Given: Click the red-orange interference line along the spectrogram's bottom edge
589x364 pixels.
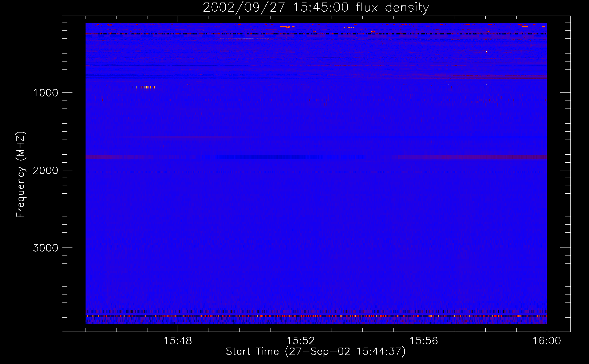Looking at the screenshot, I should pos(316,316).
